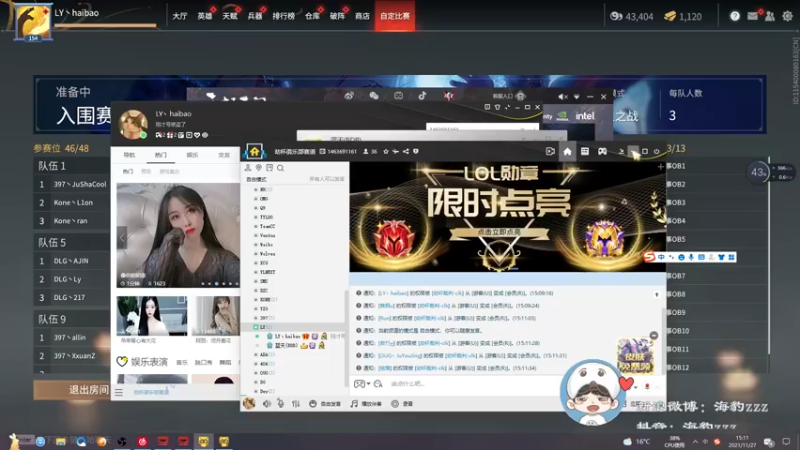This screenshot has width=800, height=450.
Task: Collapse the LY sub-channel
Action: tap(256, 327)
